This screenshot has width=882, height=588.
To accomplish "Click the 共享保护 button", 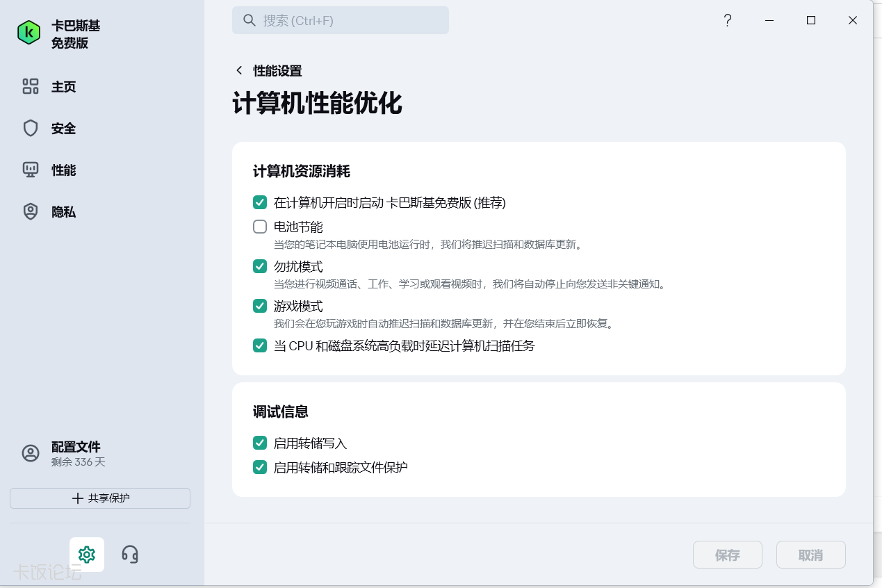I will (x=99, y=498).
